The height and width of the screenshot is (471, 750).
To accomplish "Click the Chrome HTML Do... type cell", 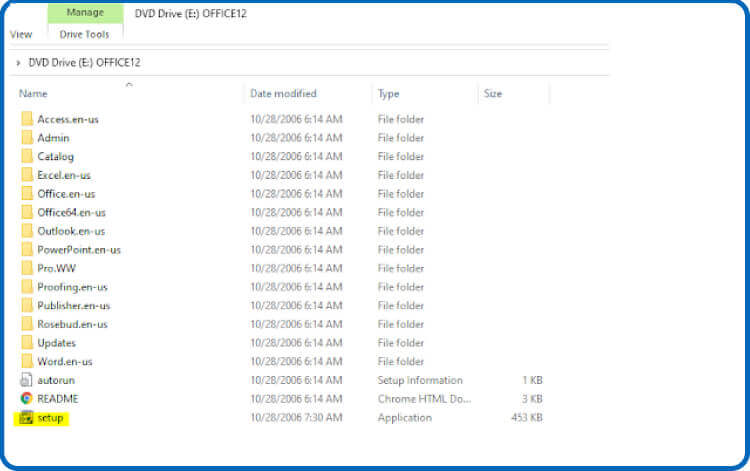I will tap(424, 398).
